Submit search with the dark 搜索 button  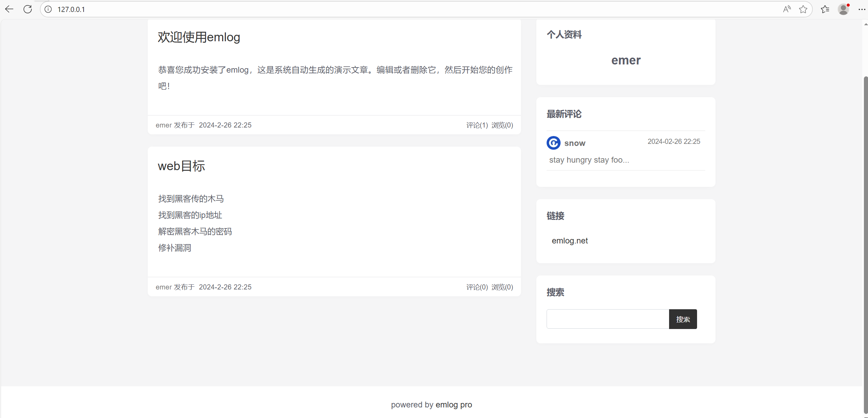683,319
